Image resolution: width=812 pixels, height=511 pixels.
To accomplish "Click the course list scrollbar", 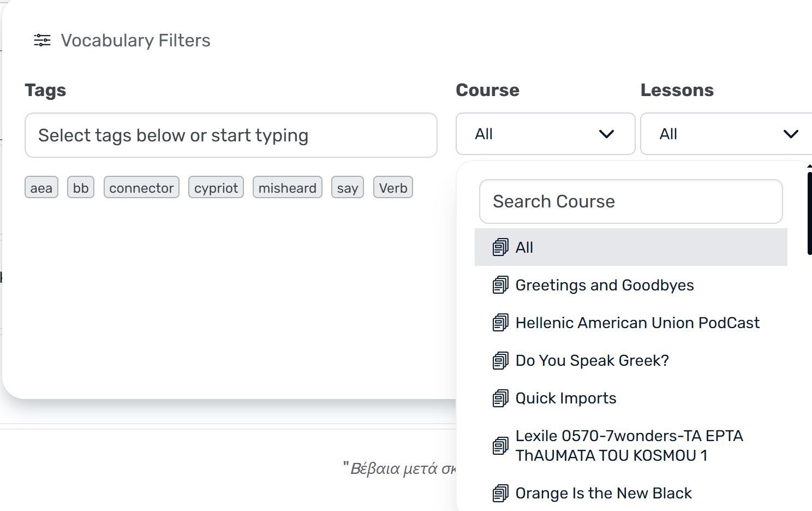I will coord(809,213).
